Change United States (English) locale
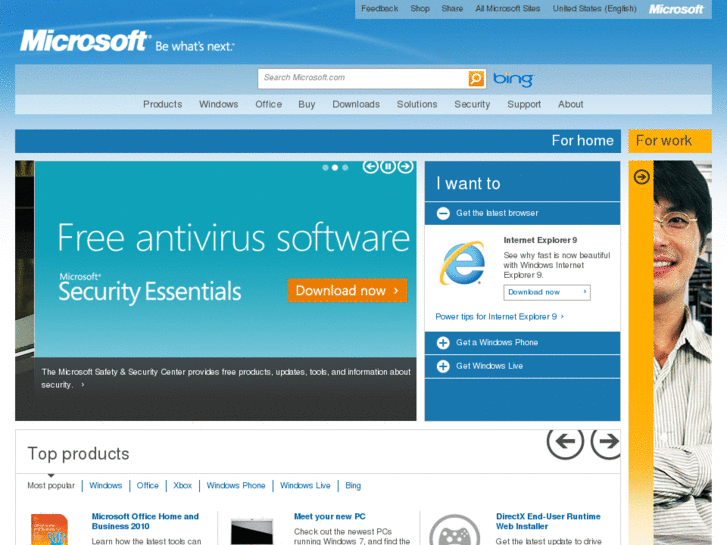727x545 pixels. (x=594, y=9)
